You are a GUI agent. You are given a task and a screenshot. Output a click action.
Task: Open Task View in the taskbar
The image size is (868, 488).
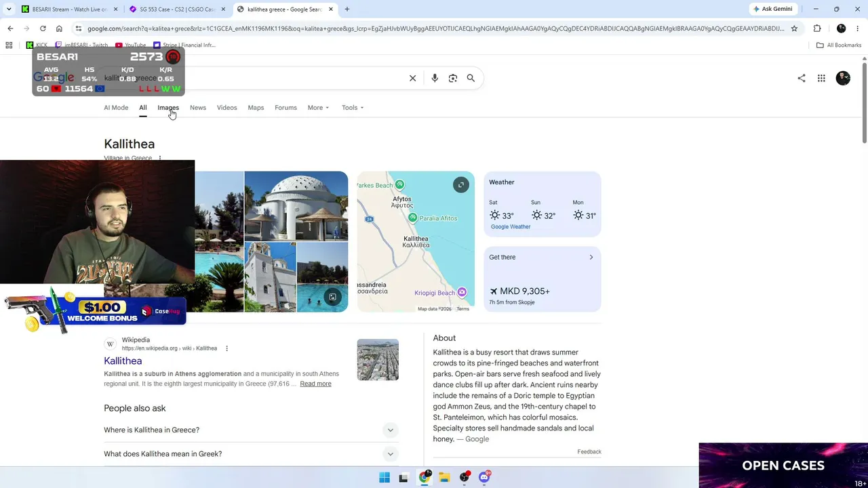[x=403, y=477]
